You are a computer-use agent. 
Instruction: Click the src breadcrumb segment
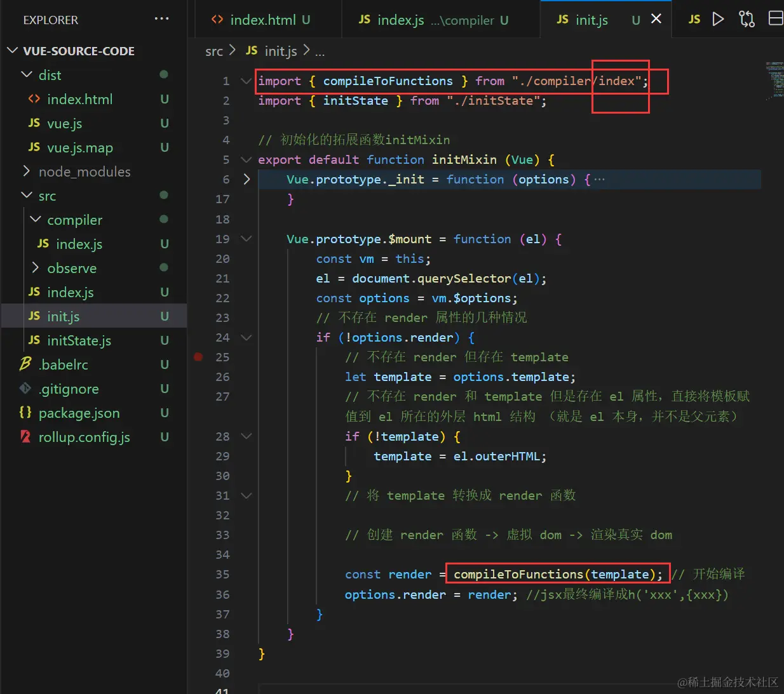pyautogui.click(x=214, y=51)
